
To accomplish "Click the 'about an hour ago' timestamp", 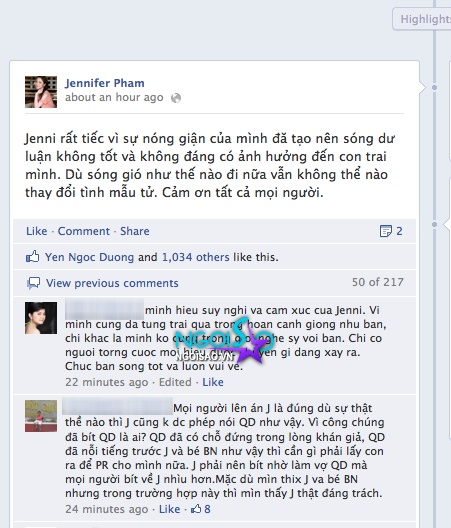I will 114,97.
